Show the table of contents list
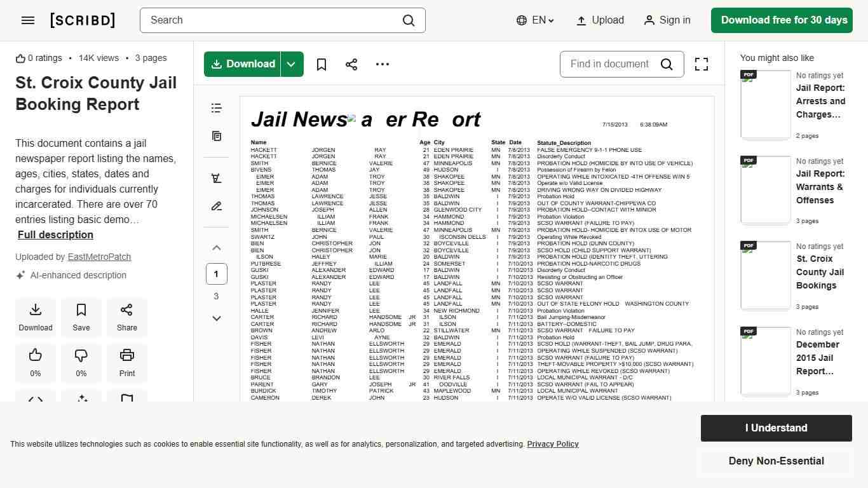868x488 pixels. pyautogui.click(x=217, y=108)
